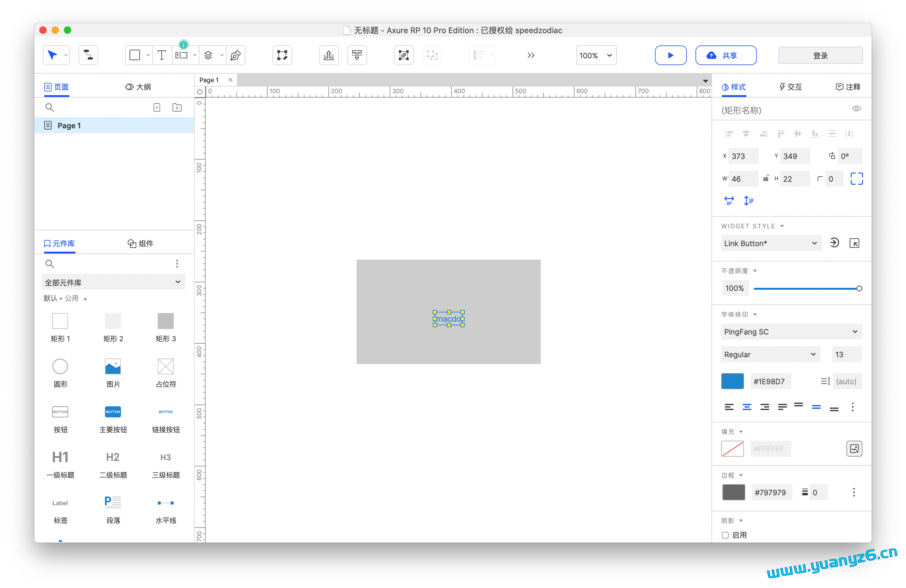
Task: Click the 共享 share button
Action: [725, 56]
